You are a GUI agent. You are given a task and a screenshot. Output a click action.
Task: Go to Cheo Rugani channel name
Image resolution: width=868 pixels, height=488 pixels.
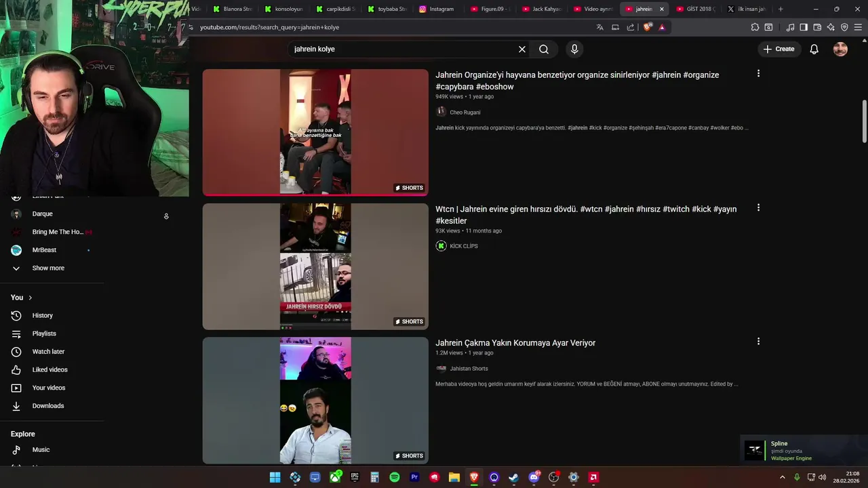click(465, 113)
